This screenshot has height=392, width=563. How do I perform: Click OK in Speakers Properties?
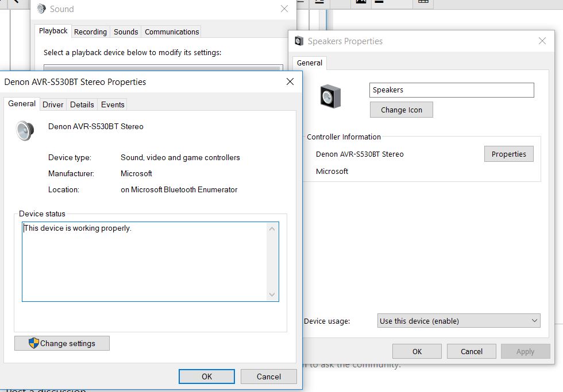pos(417,351)
